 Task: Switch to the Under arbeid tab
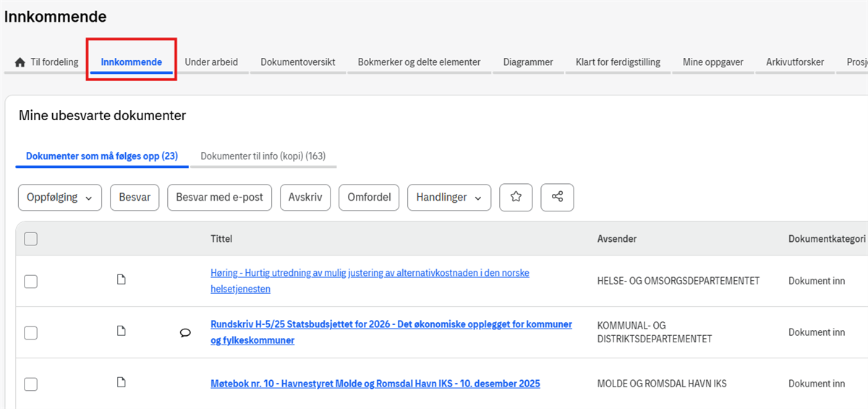point(211,62)
